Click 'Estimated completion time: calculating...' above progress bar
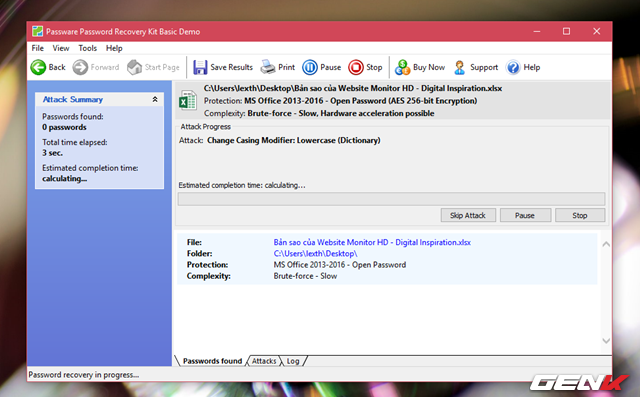This screenshot has width=640, height=397. (x=242, y=185)
